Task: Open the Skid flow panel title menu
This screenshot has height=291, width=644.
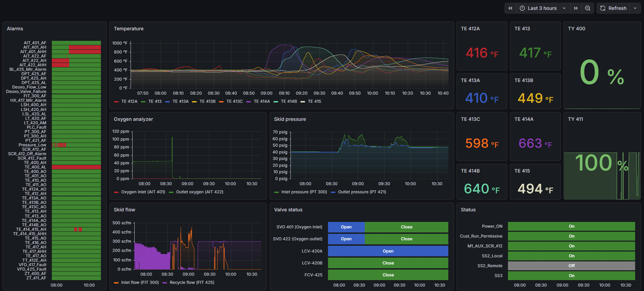Action: click(124, 210)
